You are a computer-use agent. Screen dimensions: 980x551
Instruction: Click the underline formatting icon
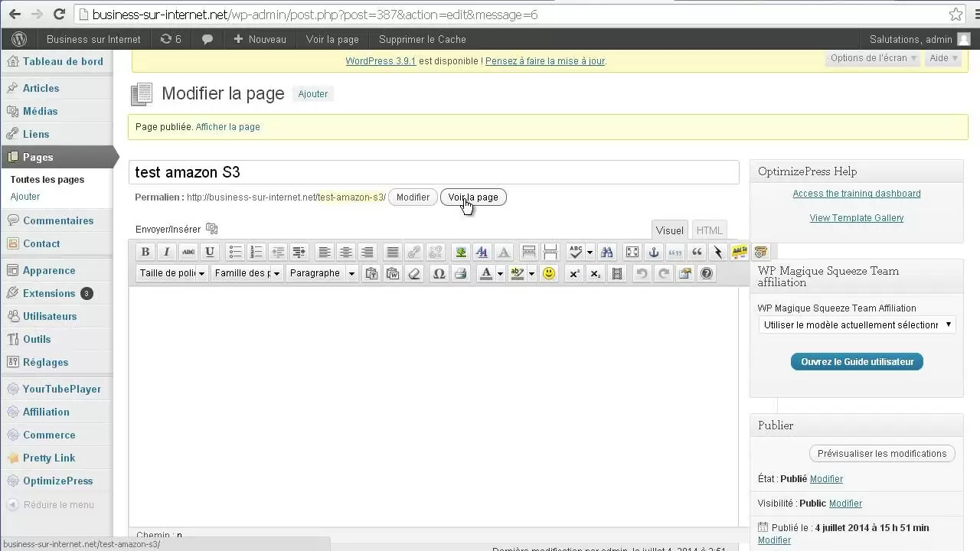click(x=210, y=252)
